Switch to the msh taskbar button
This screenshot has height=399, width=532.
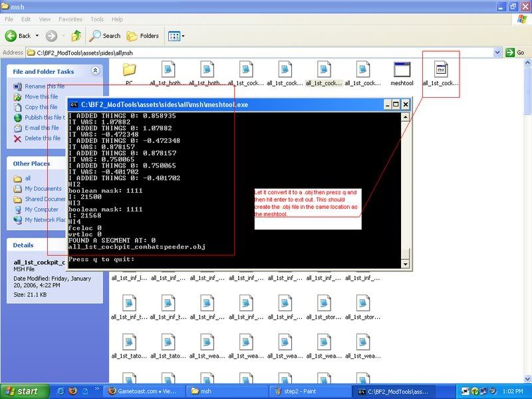click(x=227, y=391)
